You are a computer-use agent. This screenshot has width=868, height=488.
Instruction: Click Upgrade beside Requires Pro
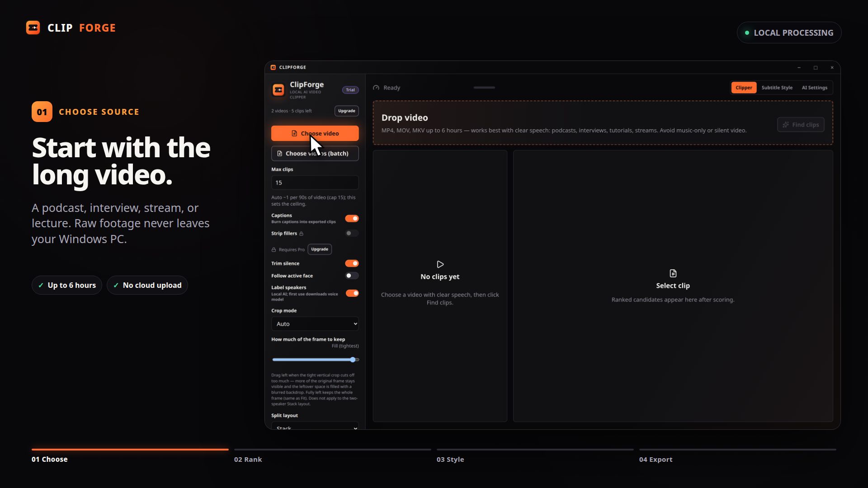(x=320, y=249)
